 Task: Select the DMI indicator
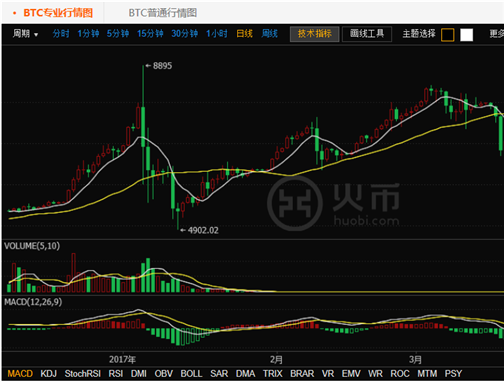point(139,374)
